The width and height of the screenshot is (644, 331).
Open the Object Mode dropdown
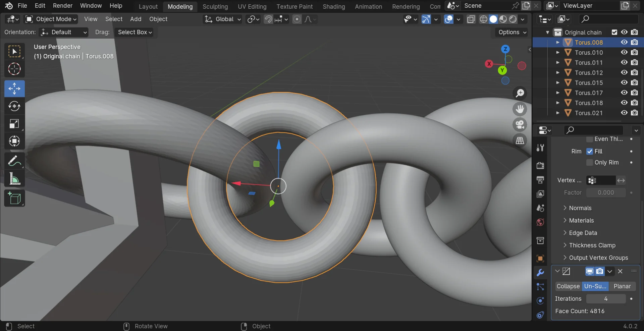(x=51, y=19)
